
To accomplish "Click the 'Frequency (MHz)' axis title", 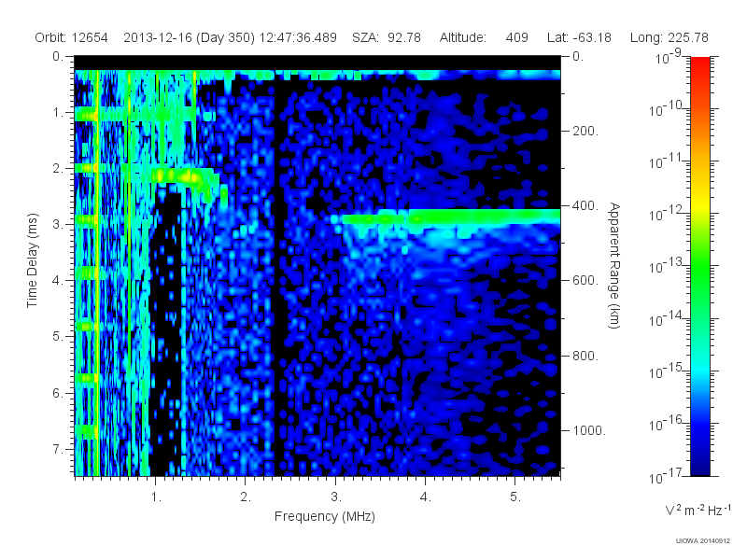I will (x=324, y=516).
